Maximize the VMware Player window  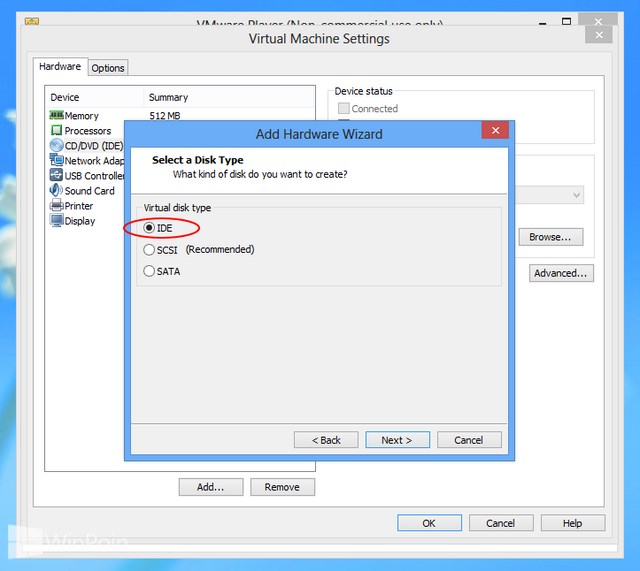[566, 21]
